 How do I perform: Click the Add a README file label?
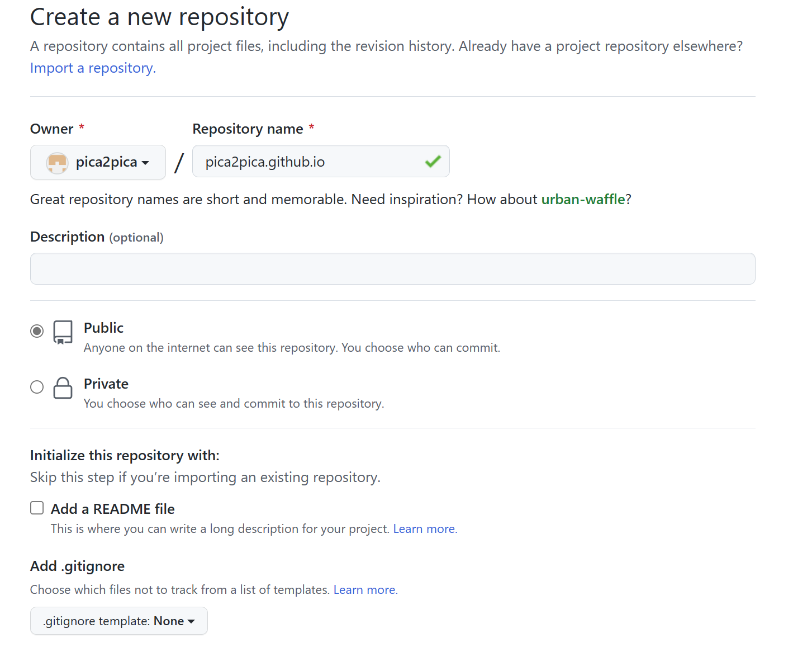point(113,509)
